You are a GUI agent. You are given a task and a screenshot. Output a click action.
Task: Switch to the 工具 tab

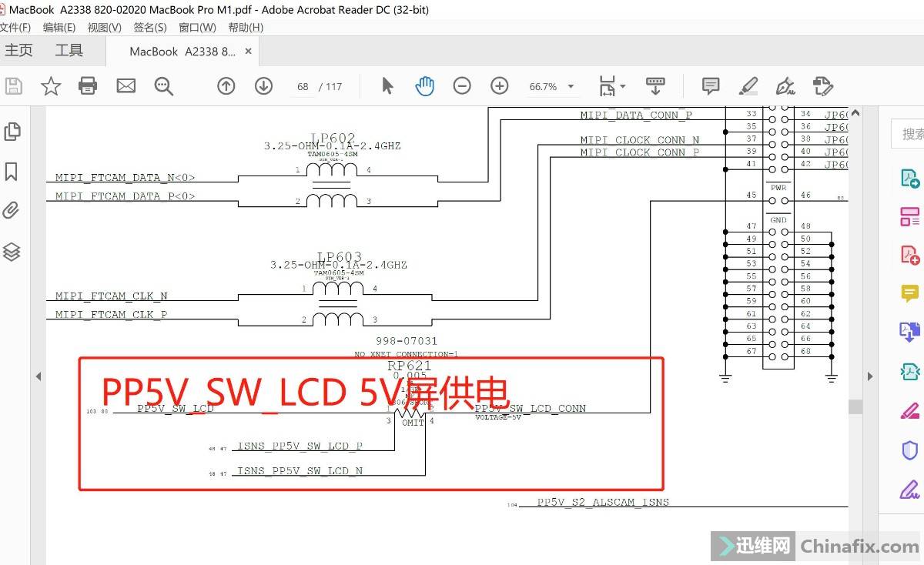click(x=69, y=51)
